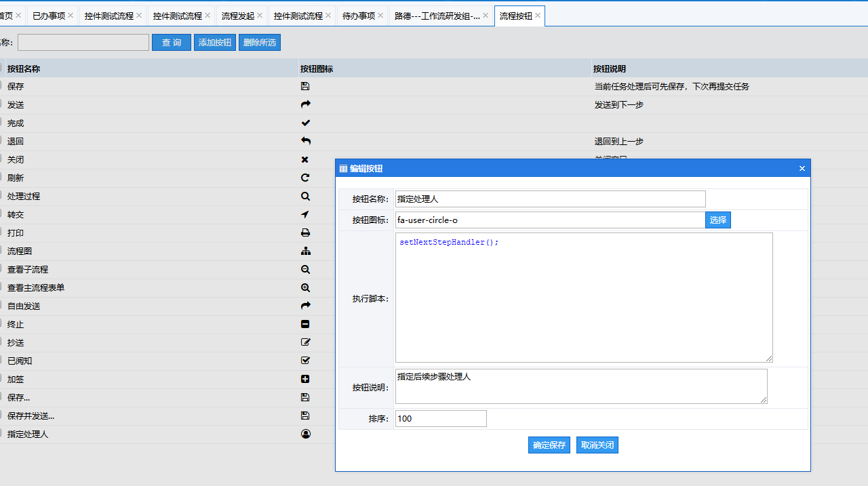Click the zoom-in icon in 查看主流程表单 row
868x486 pixels.
coord(305,287)
